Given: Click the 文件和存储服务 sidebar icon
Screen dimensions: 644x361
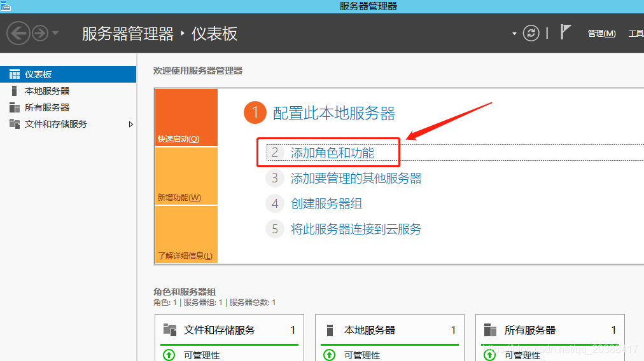Looking at the screenshot, I should coord(15,124).
